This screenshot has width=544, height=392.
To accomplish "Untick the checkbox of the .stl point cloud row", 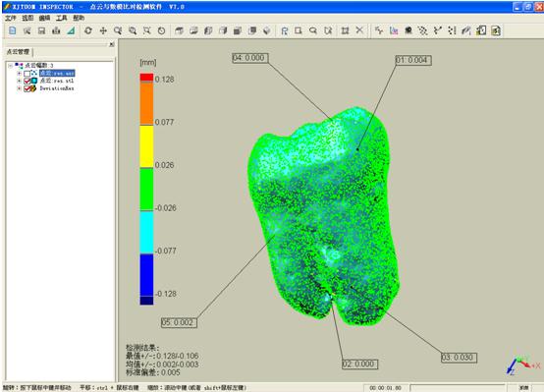I will click(27, 81).
